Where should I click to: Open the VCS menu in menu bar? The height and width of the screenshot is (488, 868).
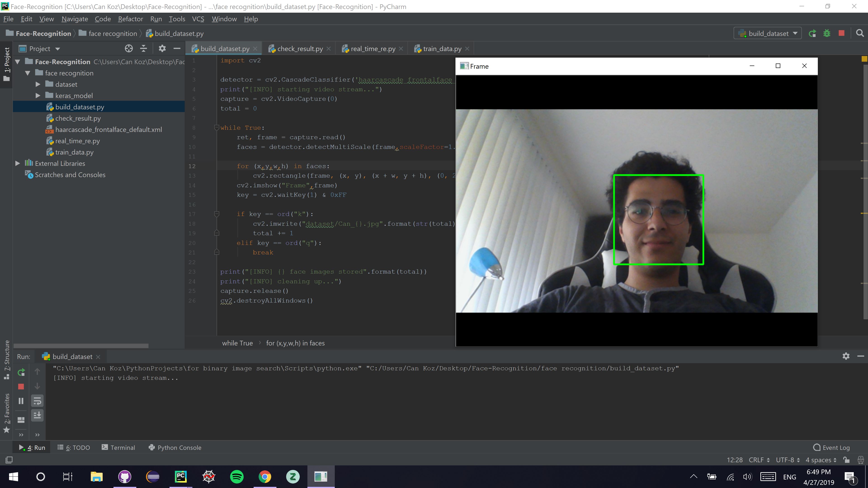[198, 19]
